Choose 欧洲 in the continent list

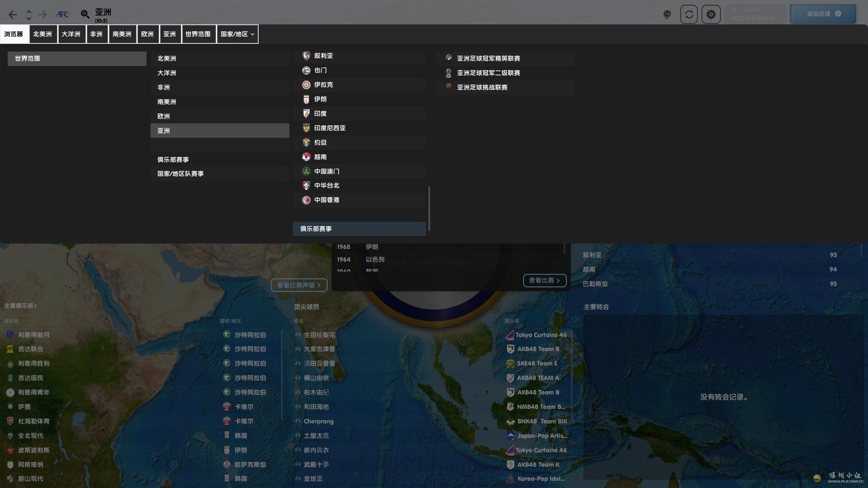pyautogui.click(x=220, y=116)
